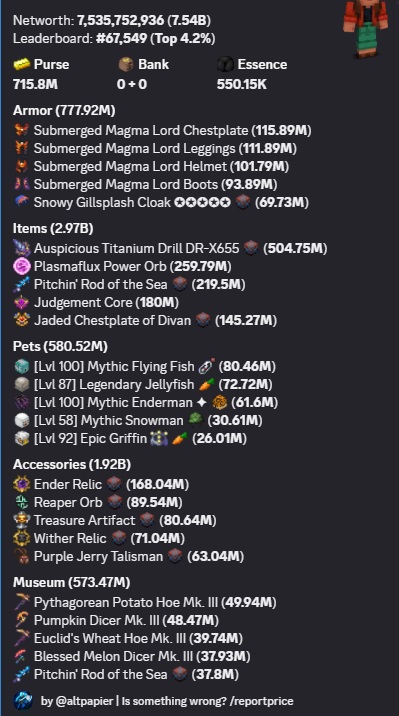Click the Ender Relic accessory icon
Screen dimensions: 399x716
pos(21,484)
